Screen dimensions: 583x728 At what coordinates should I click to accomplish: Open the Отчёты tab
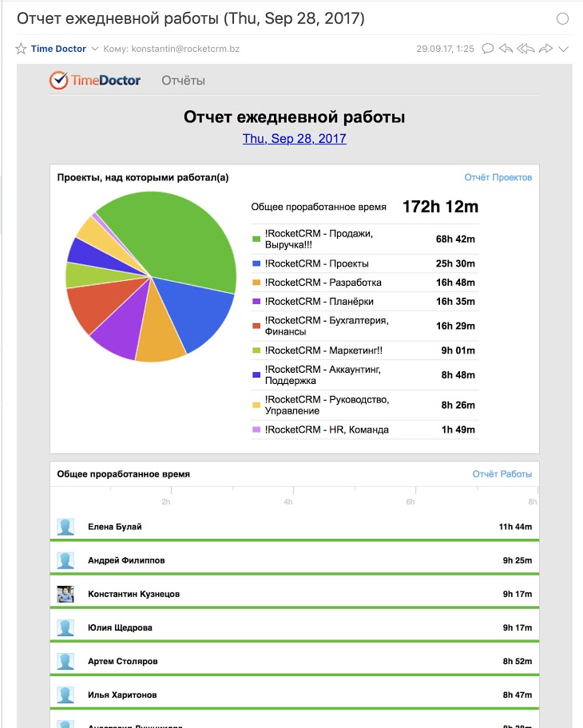coord(183,81)
